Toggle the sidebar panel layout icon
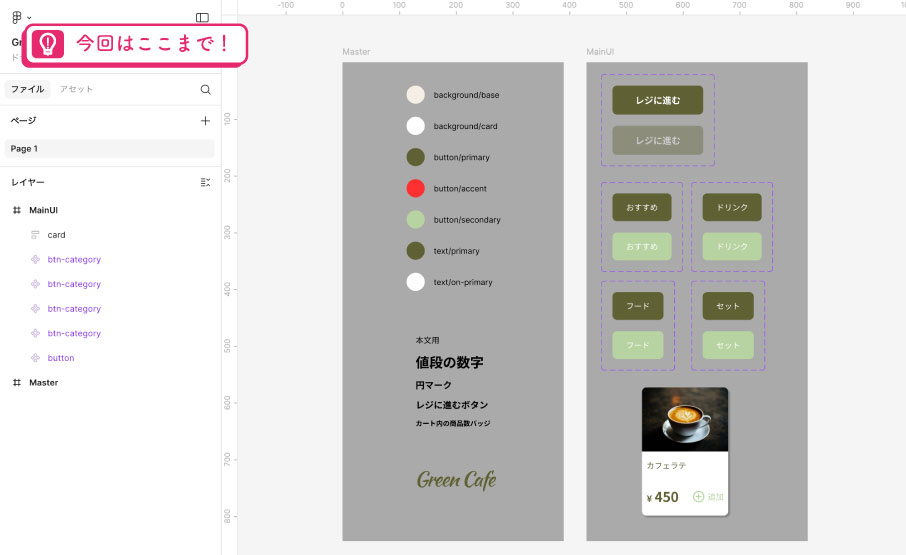Viewport: 906px width, 555px height. [x=202, y=17]
